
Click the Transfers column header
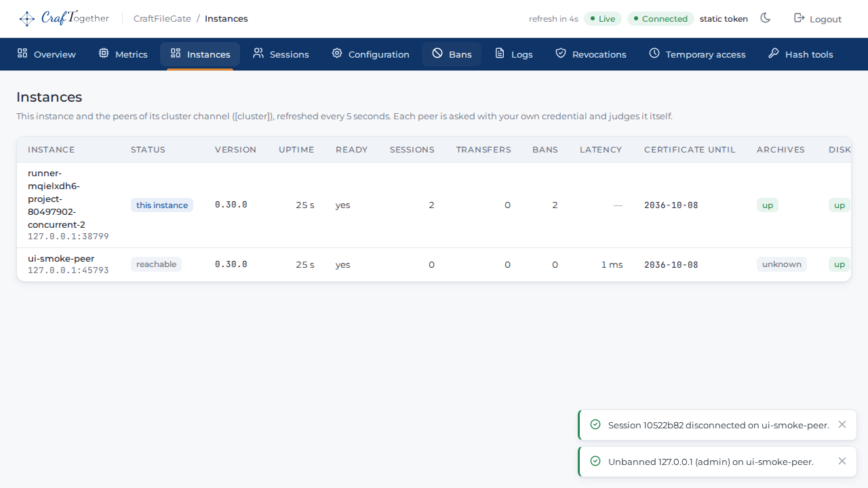[x=484, y=150]
